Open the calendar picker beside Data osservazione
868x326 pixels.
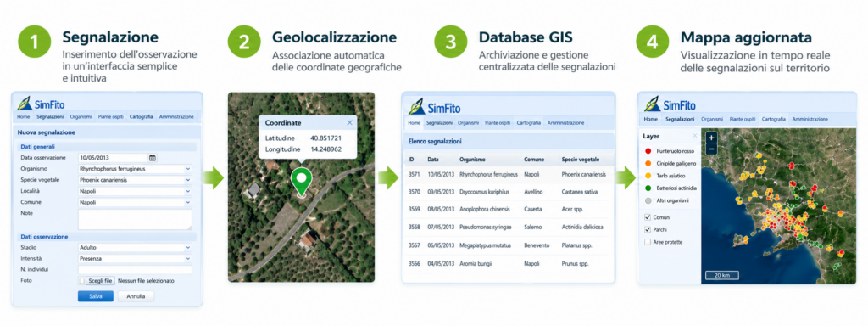coord(153,157)
